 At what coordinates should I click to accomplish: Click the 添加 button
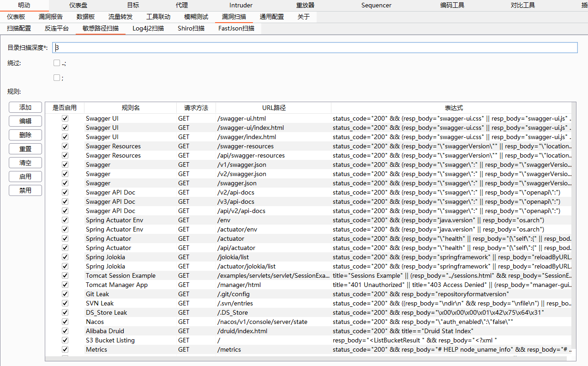(x=25, y=107)
